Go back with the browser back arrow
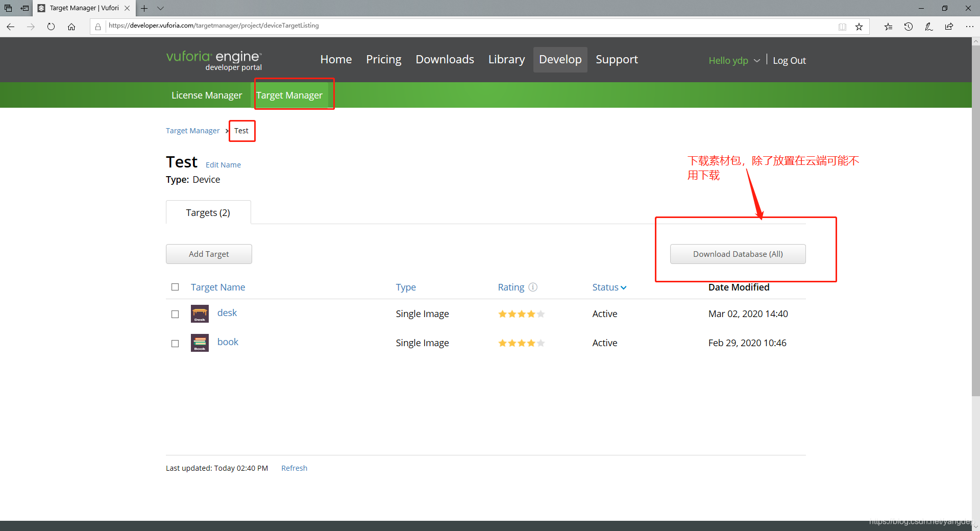The image size is (980, 531). pos(11,27)
